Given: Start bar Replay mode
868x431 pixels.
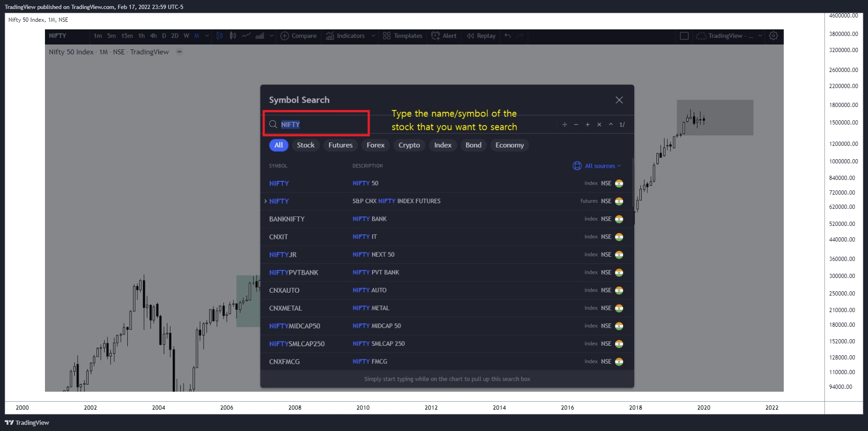Looking at the screenshot, I should [481, 36].
